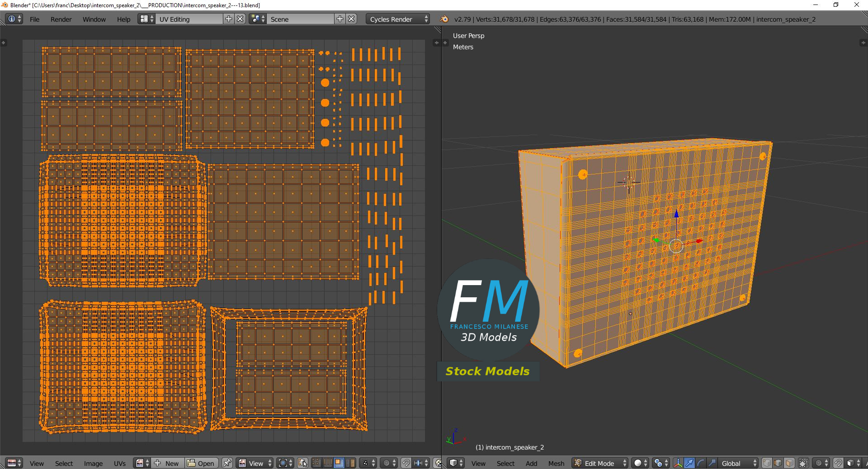Switch to face select mode in 3D view
Screen dimensions: 868x469
point(789,463)
